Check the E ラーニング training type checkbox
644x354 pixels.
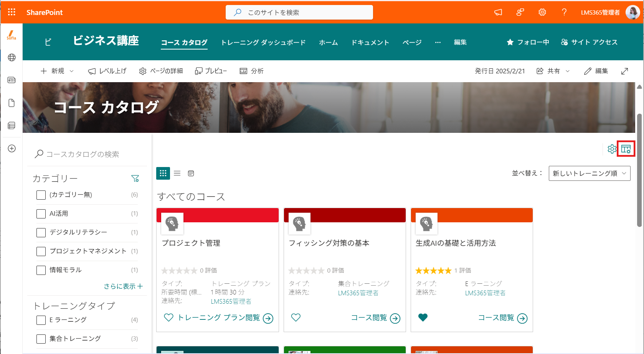click(41, 320)
